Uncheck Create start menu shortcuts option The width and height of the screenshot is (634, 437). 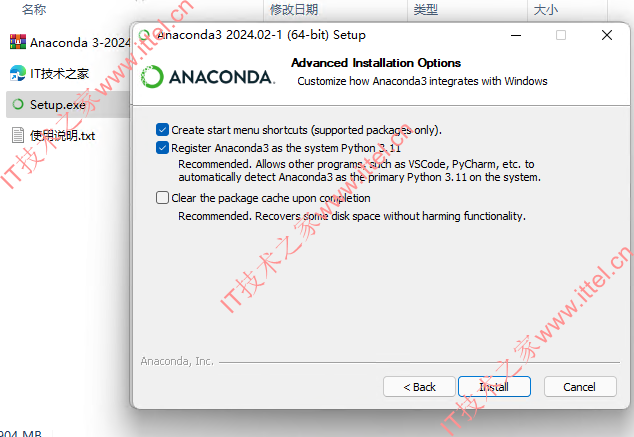162,130
